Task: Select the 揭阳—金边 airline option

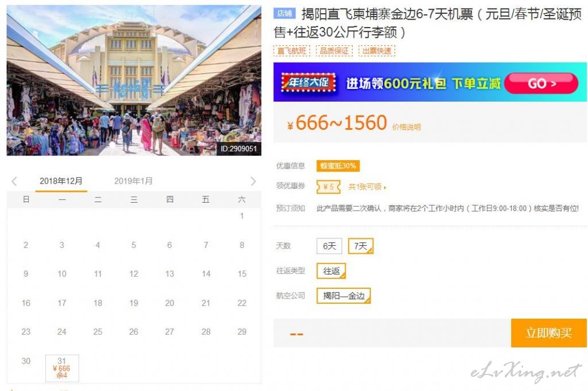Action: tap(343, 296)
